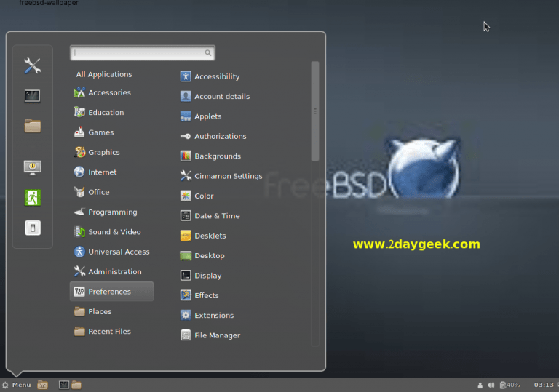
Task: Launch terminal from panel launcher
Action: (x=64, y=385)
